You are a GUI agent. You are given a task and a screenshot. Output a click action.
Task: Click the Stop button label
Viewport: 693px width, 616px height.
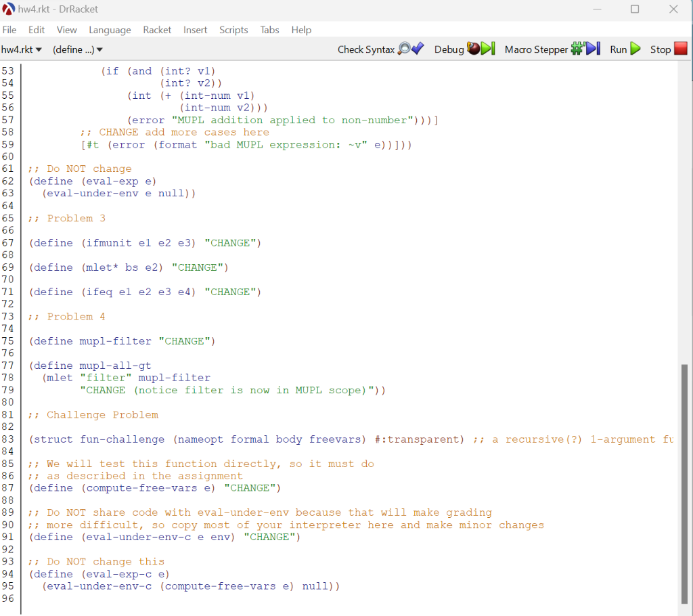(x=661, y=49)
